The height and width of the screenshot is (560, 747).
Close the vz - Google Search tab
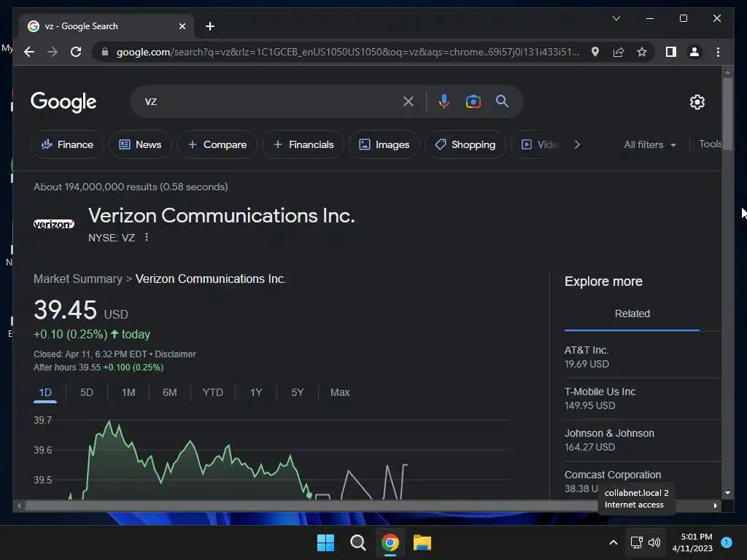click(x=182, y=26)
